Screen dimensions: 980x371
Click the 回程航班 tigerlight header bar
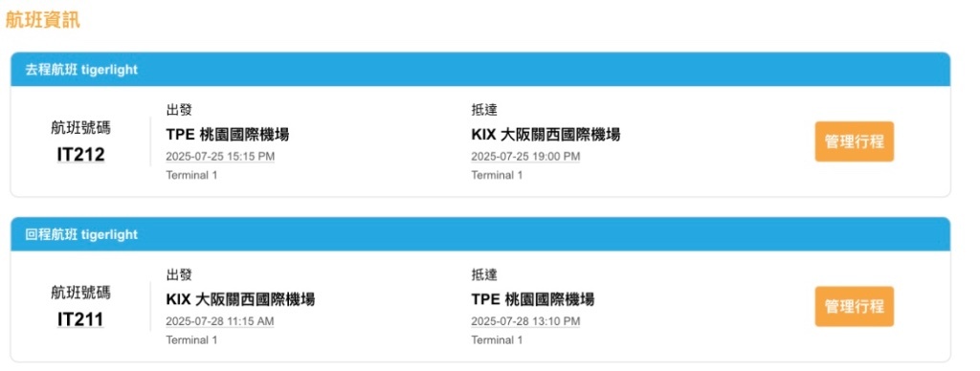[480, 234]
